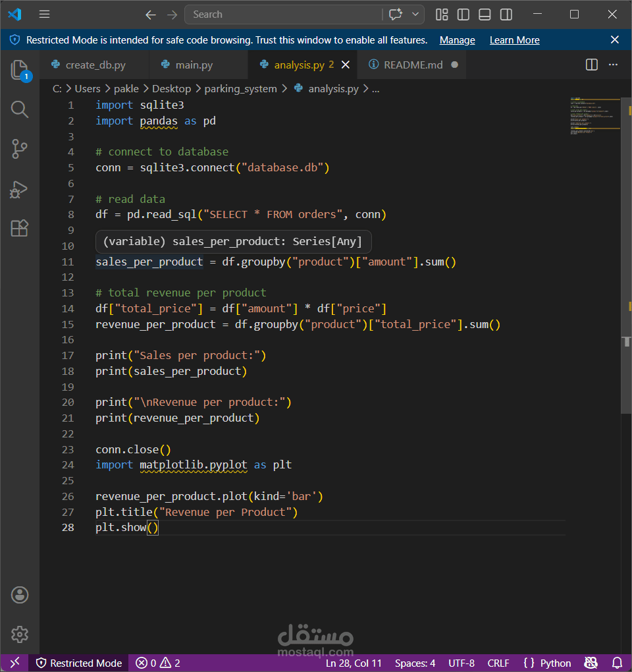Toggle the primary side bar layout button
This screenshot has height=672, width=632.
pyautogui.click(x=463, y=14)
